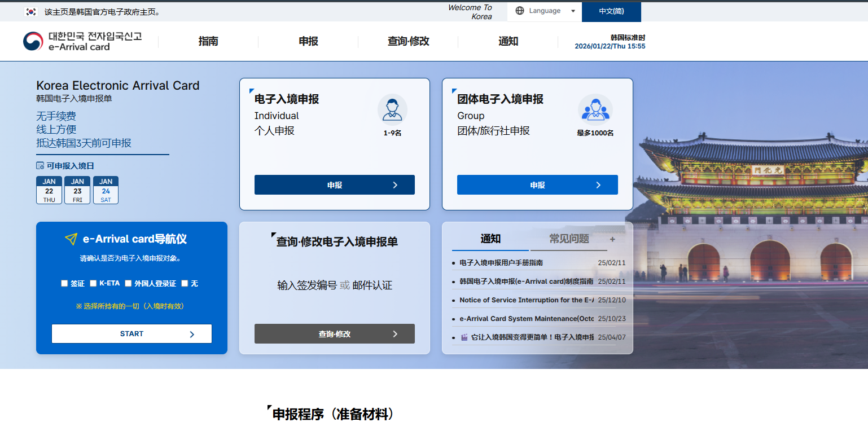This screenshot has width=868, height=431.
Task: Click the globe icon beside Language
Action: [x=520, y=11]
